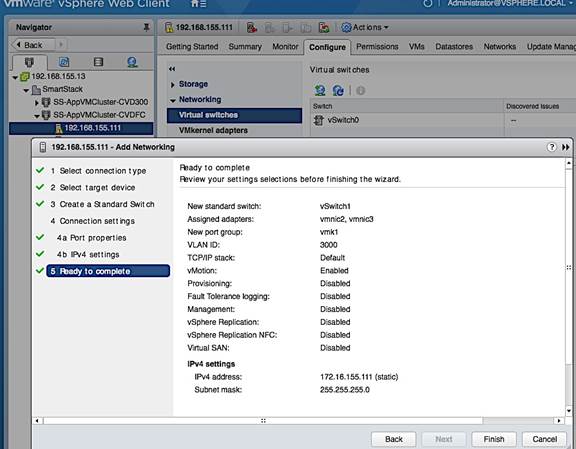
Task: Select step 5 Ready to complete
Action: (x=108, y=271)
